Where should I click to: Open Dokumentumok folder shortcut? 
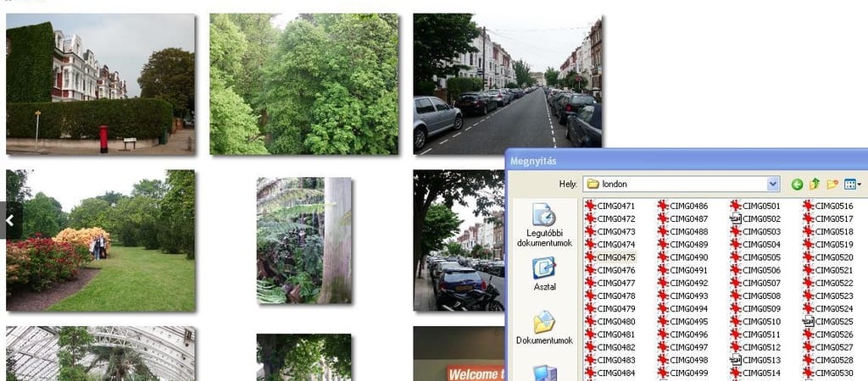point(544,328)
